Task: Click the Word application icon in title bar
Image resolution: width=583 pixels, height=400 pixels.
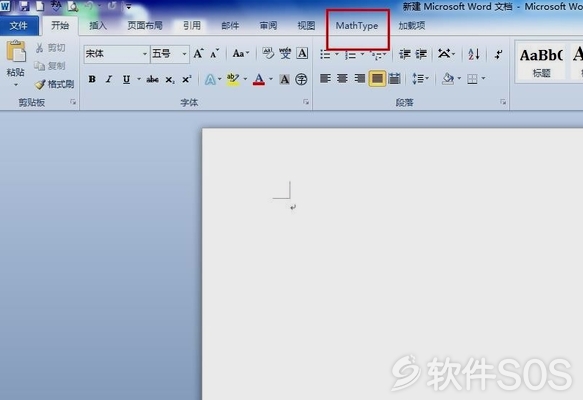Action: point(6,6)
